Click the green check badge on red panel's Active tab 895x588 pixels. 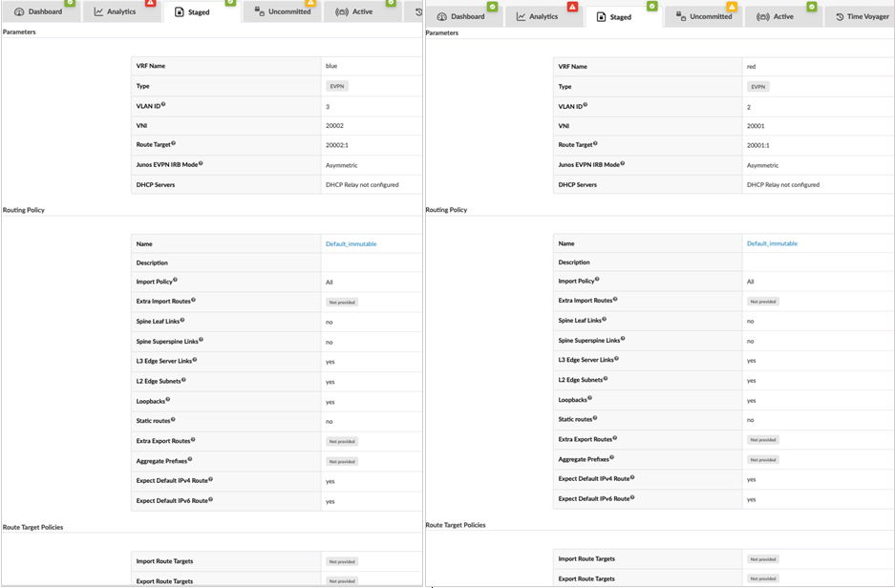[812, 7]
